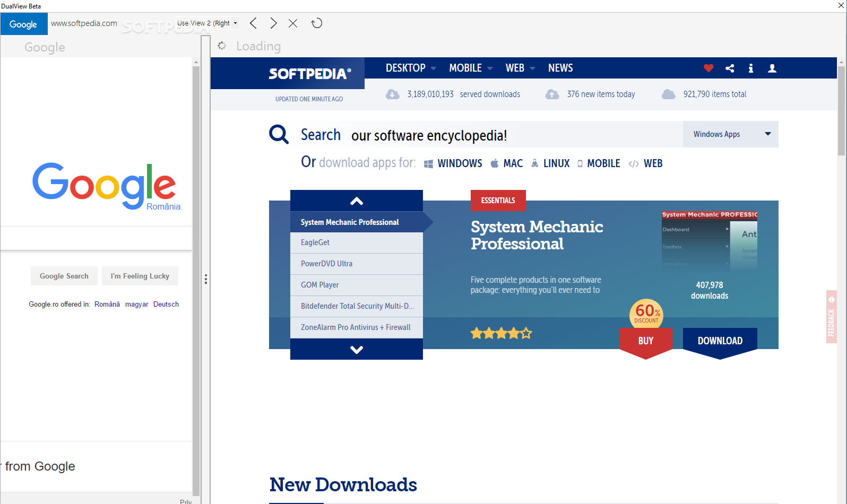Click the magyar language link
Viewport: 847px width, 504px height.
[137, 304]
